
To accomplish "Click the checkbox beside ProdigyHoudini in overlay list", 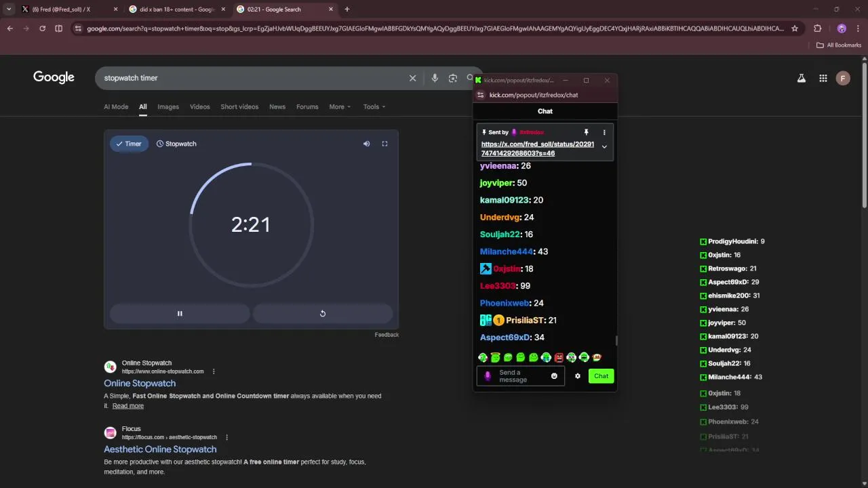I will tap(703, 241).
